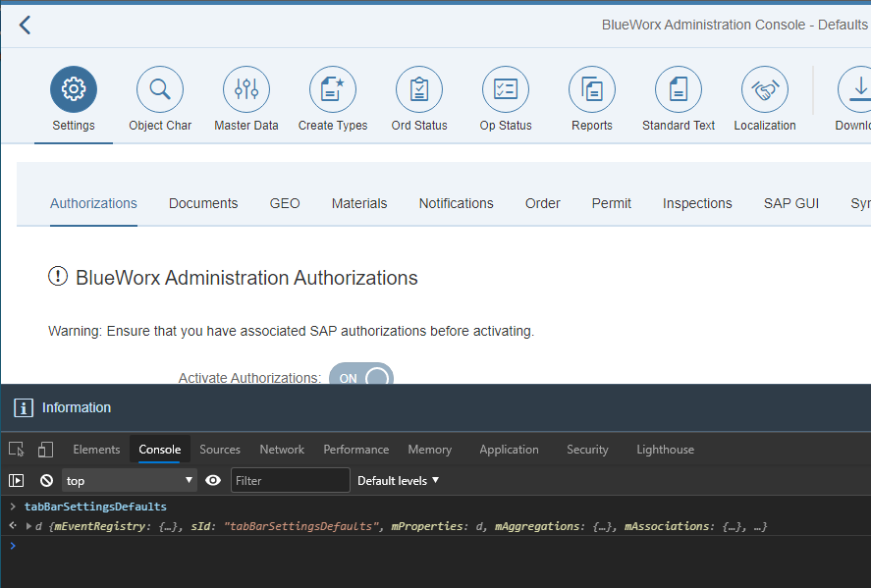This screenshot has height=588, width=871.
Task: Select the GEO tab
Action: point(285,204)
